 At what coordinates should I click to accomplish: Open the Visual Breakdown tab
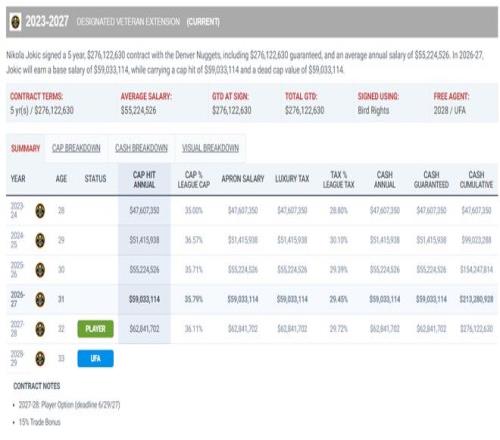pos(210,148)
